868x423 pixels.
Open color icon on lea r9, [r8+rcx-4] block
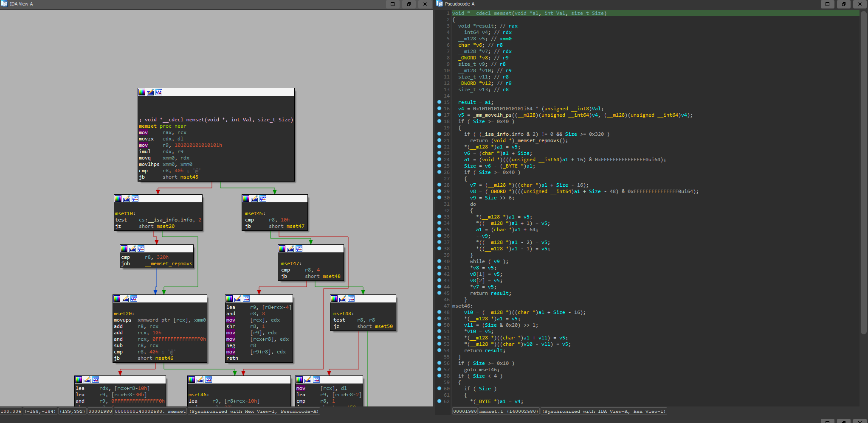(229, 299)
